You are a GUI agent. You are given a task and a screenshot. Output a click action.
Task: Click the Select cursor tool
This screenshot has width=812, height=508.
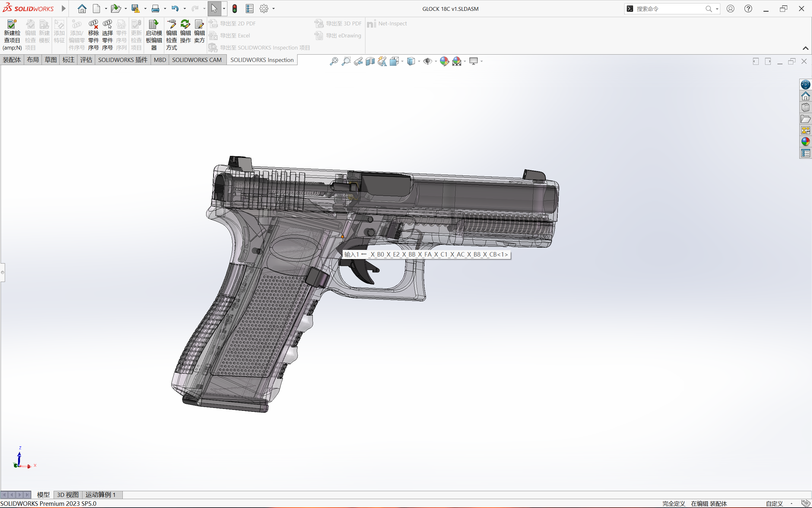click(214, 9)
